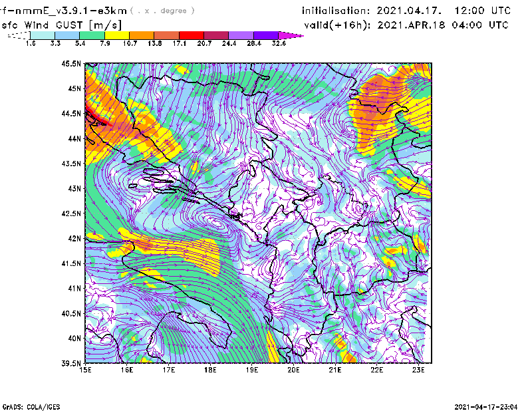Click the '32.6' legend value
The image size is (532, 411).
[279, 43]
